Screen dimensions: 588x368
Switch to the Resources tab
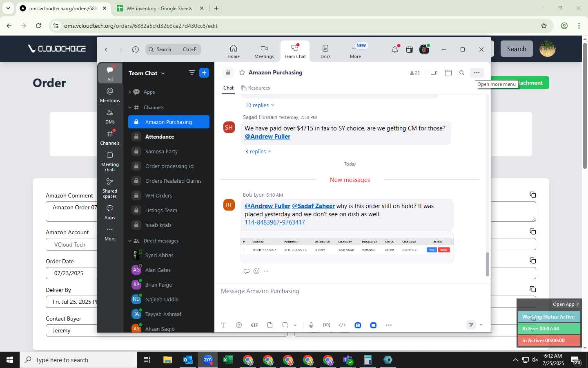(256, 88)
